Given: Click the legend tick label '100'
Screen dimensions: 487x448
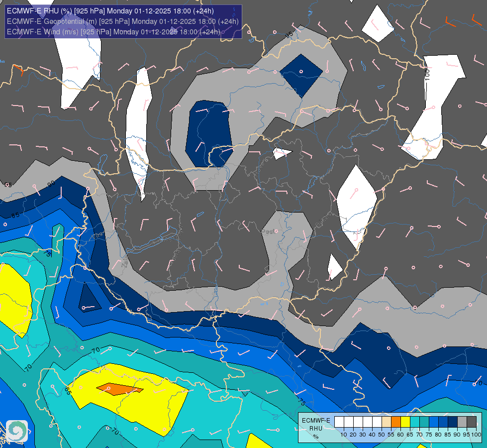Looking at the screenshot, I should (476, 435).
